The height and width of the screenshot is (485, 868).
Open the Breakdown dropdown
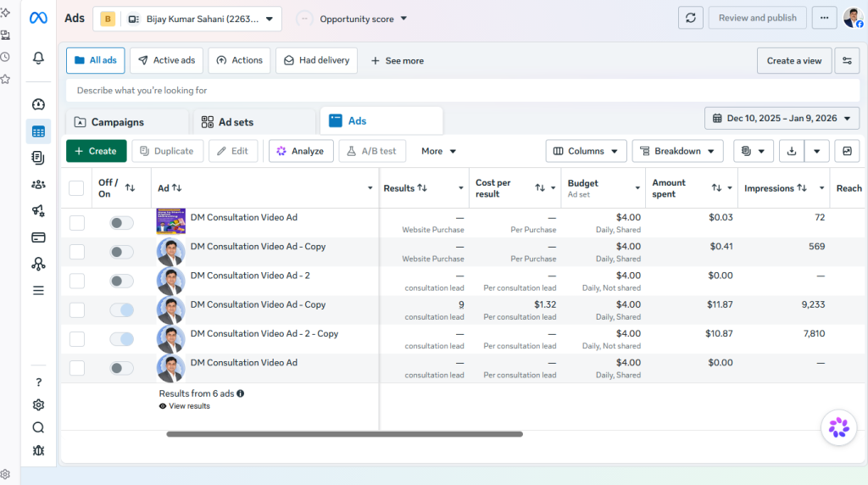tap(677, 151)
